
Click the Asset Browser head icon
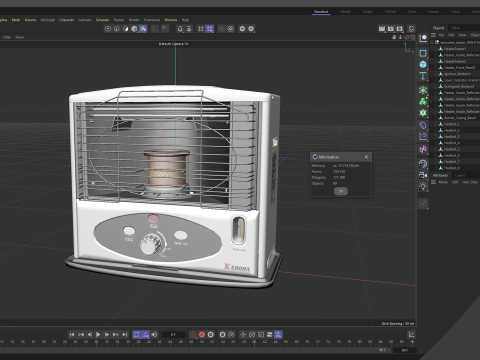tap(411, 29)
